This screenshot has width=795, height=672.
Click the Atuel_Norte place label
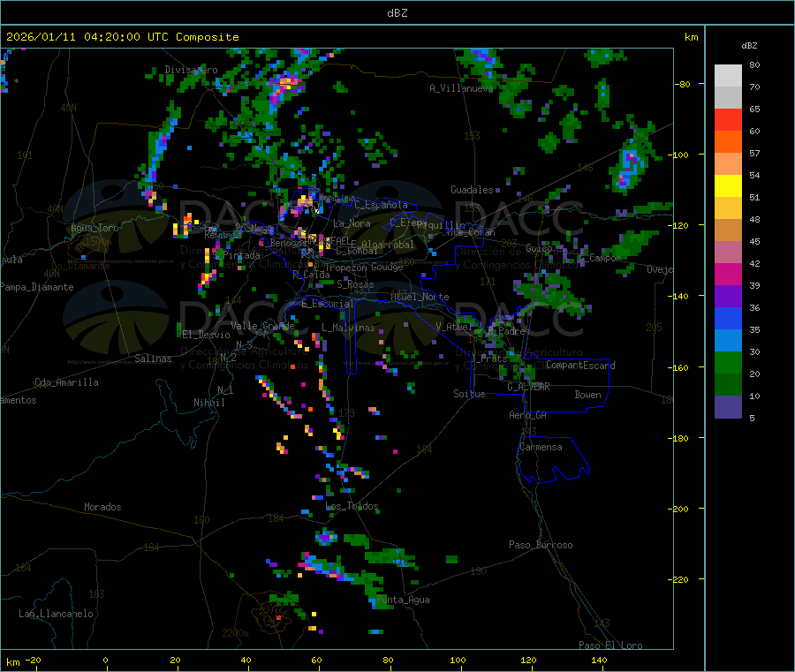pos(420,297)
